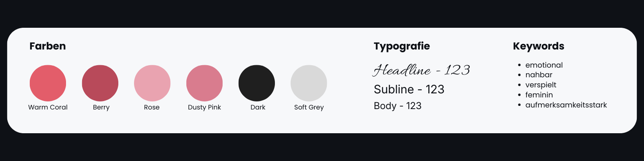
Task: Click the Subline - 123 text
Action: [409, 89]
